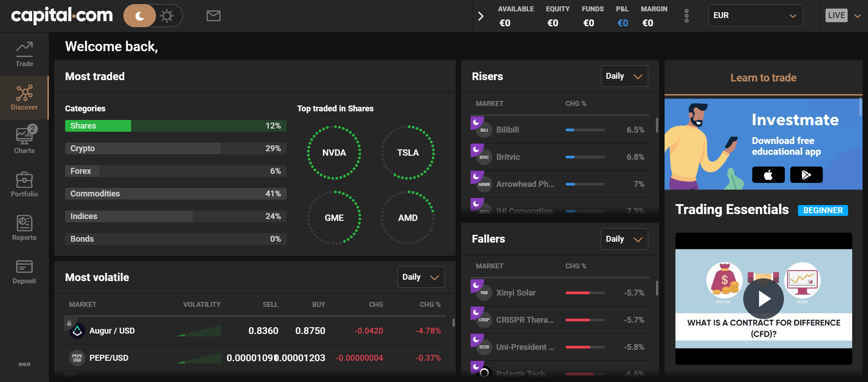Viewport: 868px width, 382px height.
Task: Click the Most volatile table scrollbar
Action: 453,323
